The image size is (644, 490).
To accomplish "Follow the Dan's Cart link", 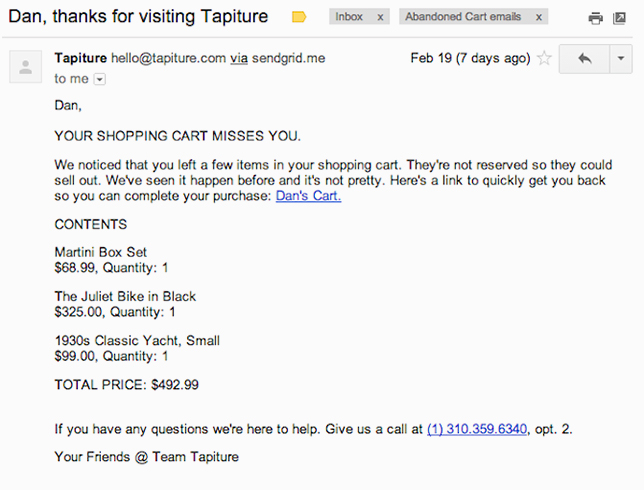I will click(308, 196).
